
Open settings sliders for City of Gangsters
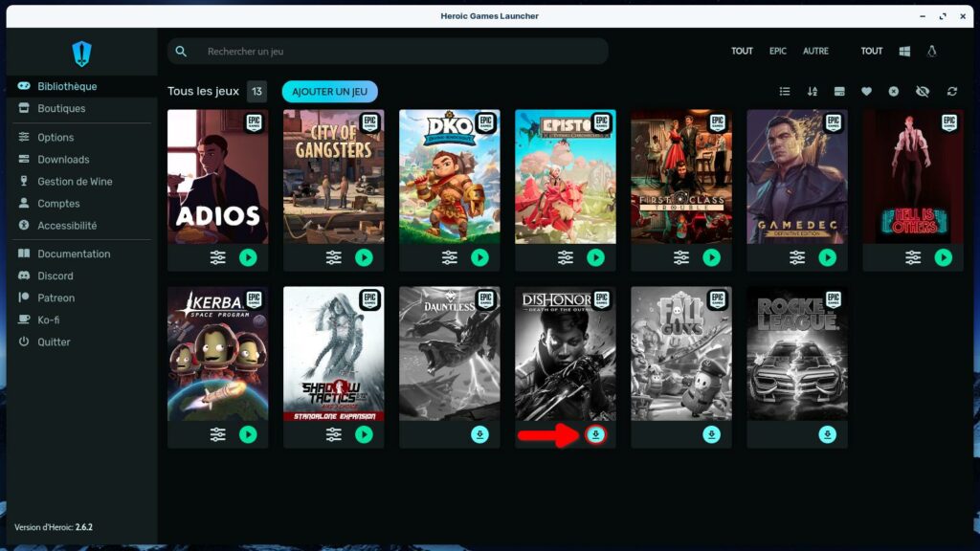point(333,257)
